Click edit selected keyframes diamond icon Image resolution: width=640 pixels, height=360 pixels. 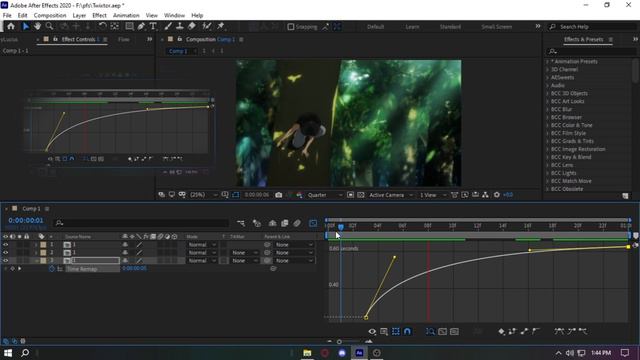click(x=501, y=331)
